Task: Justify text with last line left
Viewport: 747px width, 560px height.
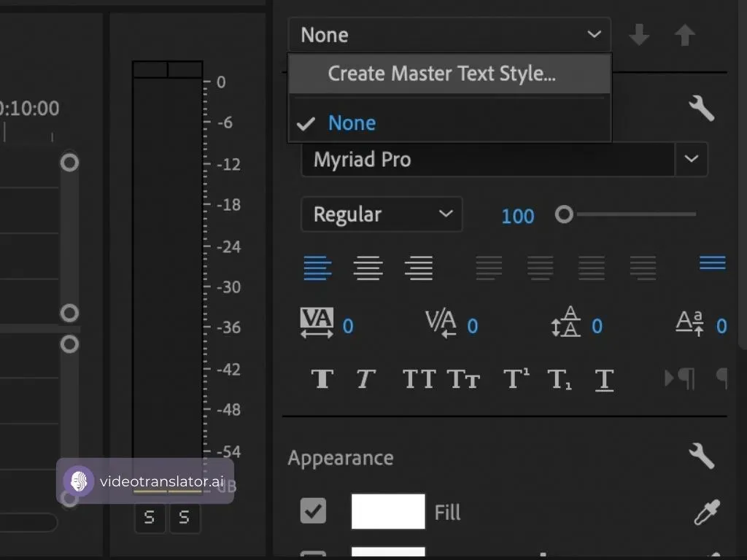Action: point(489,268)
